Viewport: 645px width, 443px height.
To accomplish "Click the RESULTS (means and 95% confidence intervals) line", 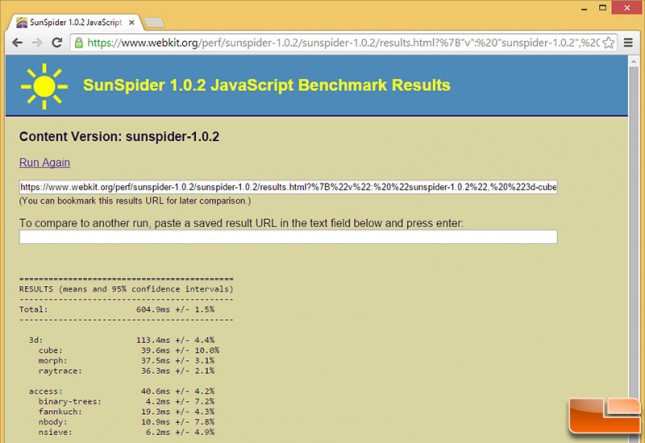I will 126,289.
